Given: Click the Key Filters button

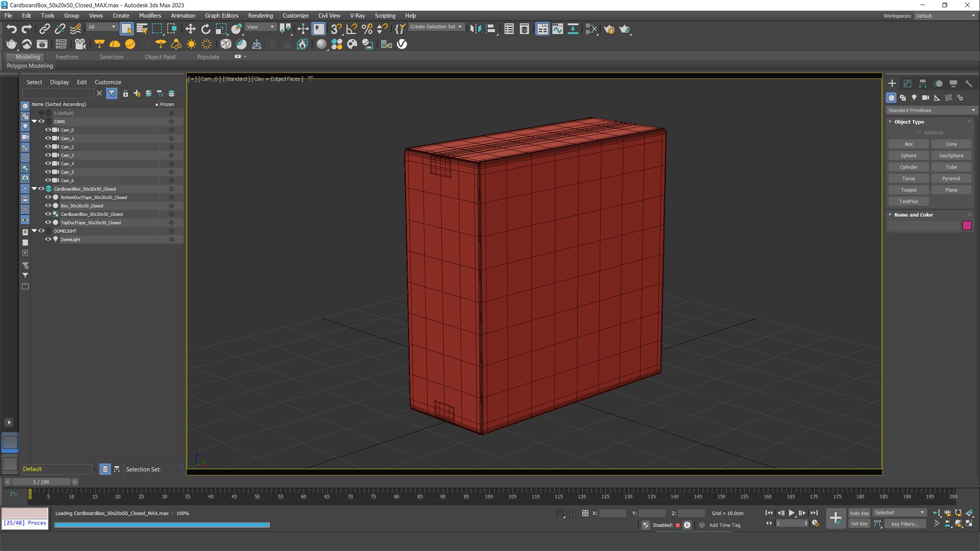Looking at the screenshot, I should 905,524.
